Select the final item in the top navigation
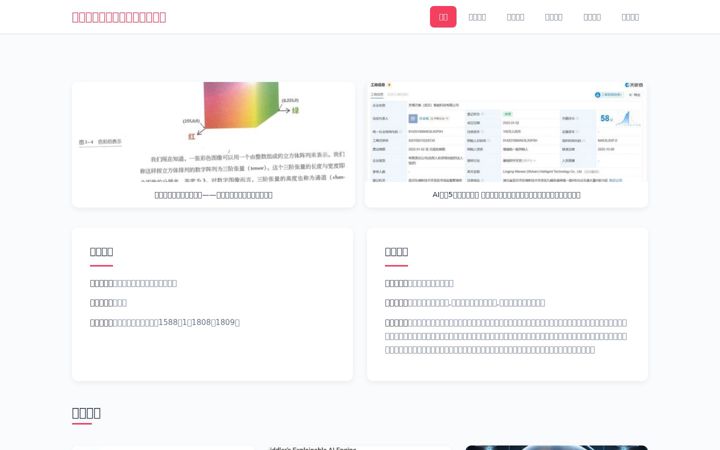The image size is (720, 450). pyautogui.click(x=630, y=17)
